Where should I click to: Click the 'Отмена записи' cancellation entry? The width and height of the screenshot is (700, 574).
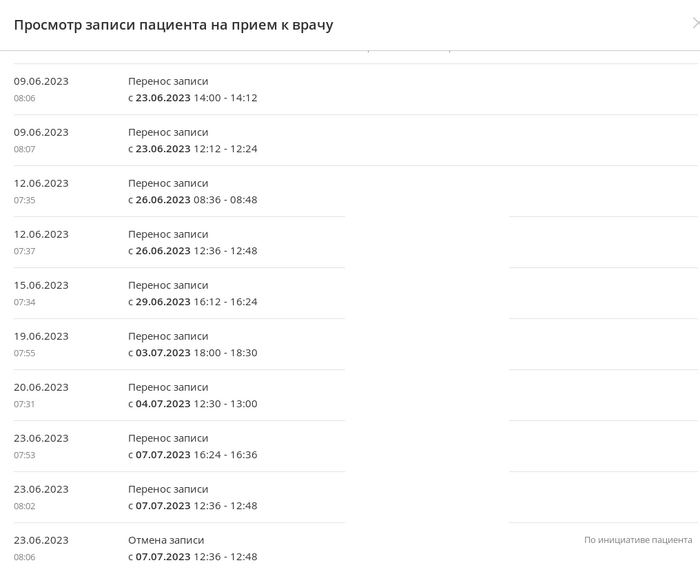(x=168, y=540)
